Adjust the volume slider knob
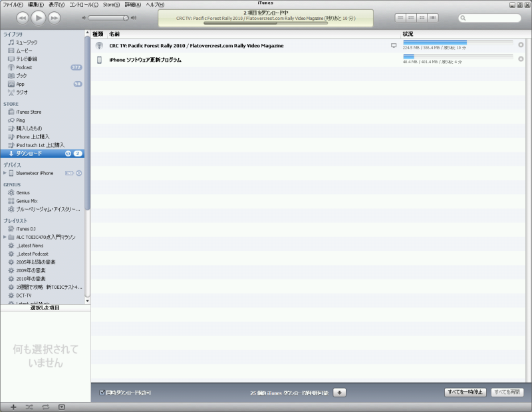This screenshot has height=412, width=532. click(126, 18)
